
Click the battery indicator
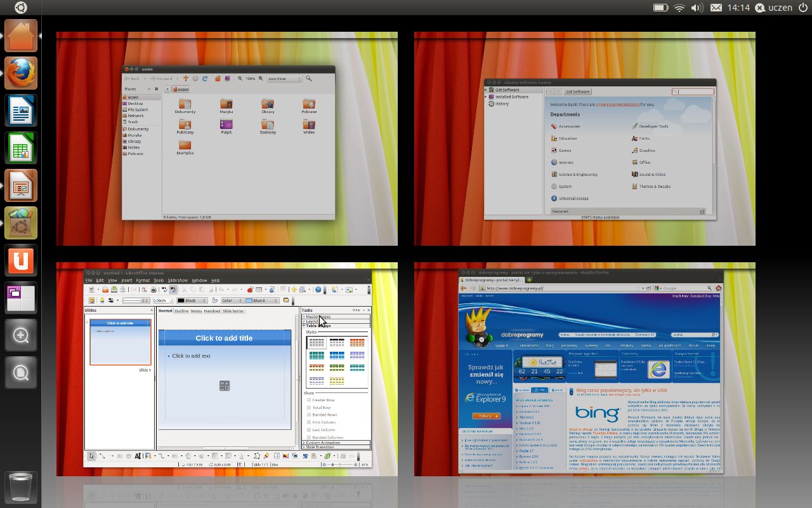pos(660,8)
